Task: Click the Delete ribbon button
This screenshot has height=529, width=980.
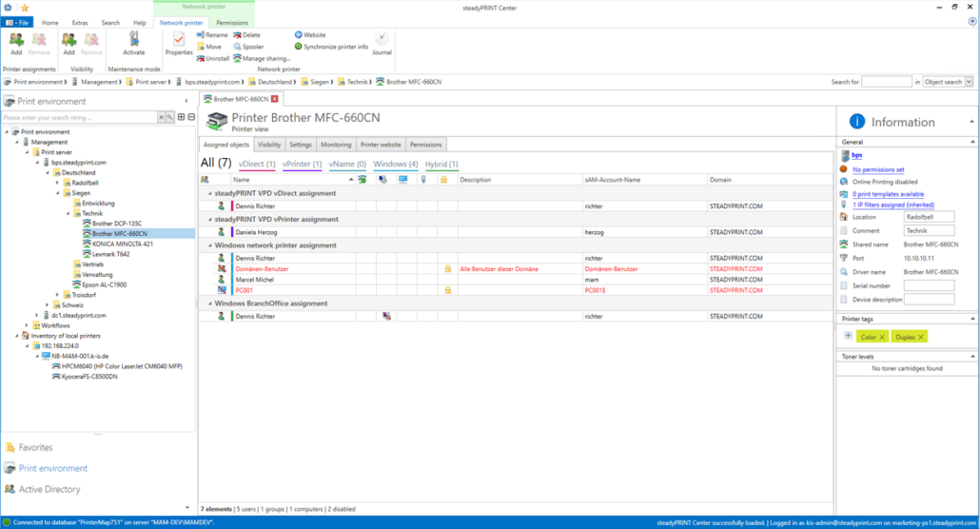Action: [x=246, y=35]
